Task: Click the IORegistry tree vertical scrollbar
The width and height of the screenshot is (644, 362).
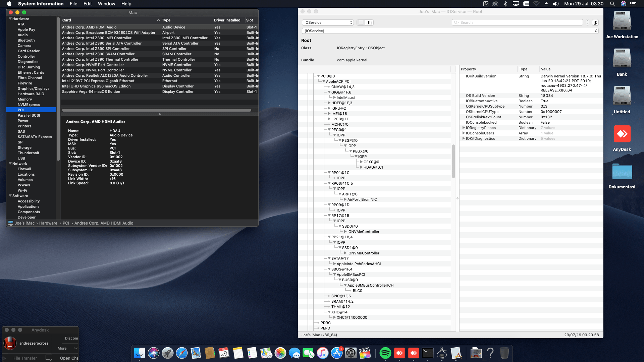Action: 453,161
